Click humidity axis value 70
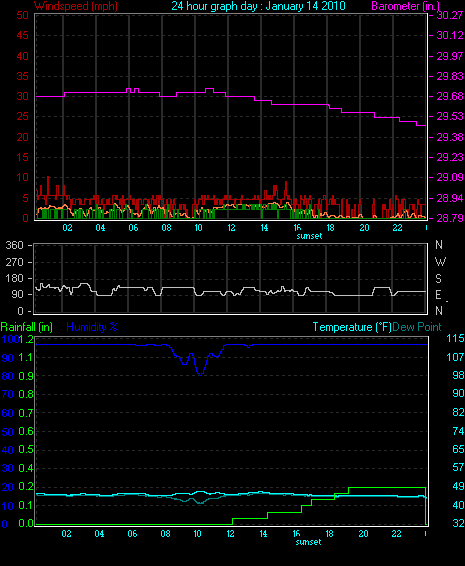The height and width of the screenshot is (566, 465). click(8, 395)
